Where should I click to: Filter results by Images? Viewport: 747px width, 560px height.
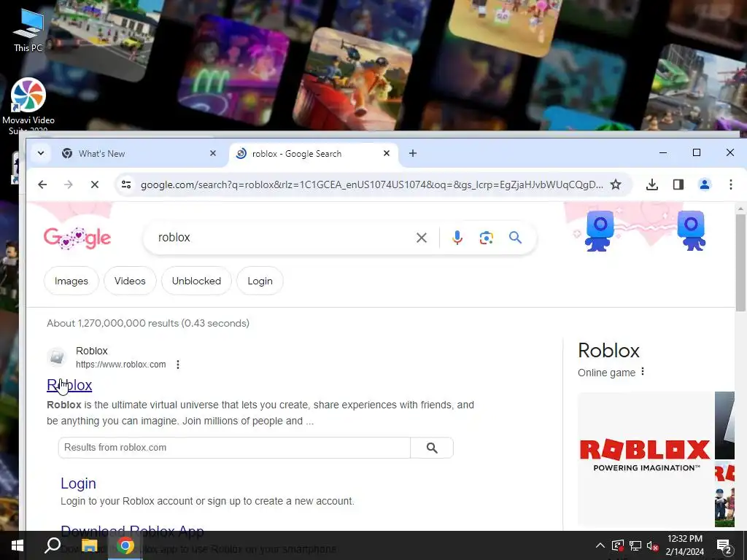point(71,281)
